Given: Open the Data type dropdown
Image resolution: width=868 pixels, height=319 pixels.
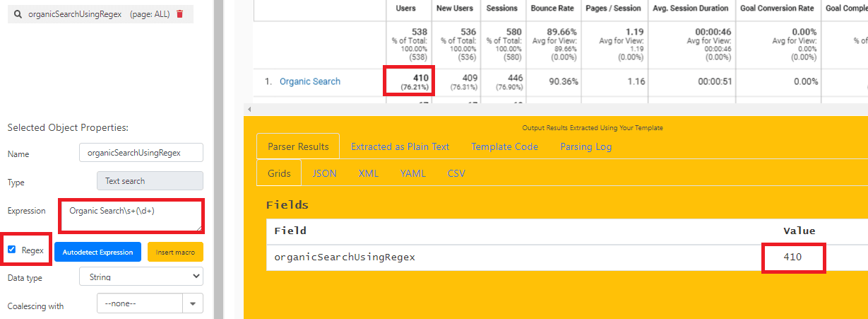Looking at the screenshot, I should click(141, 277).
